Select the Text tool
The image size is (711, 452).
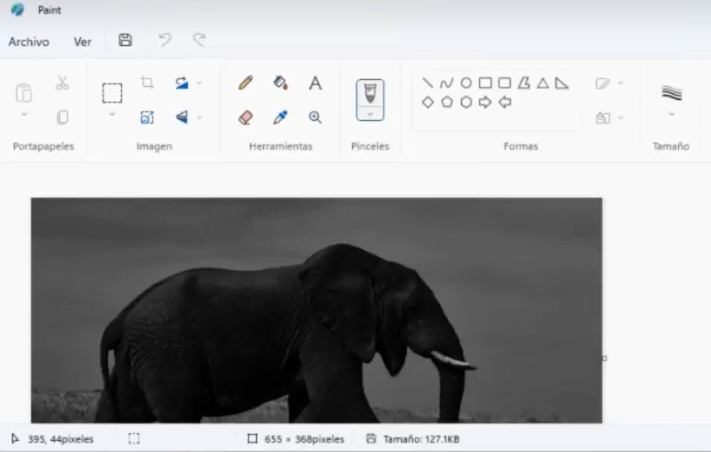click(315, 83)
